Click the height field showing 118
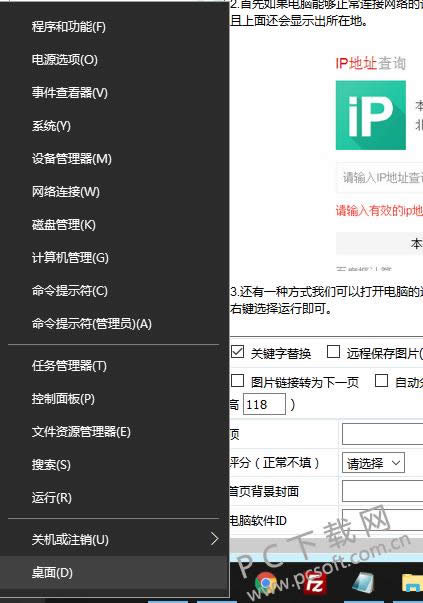 [x=264, y=404]
